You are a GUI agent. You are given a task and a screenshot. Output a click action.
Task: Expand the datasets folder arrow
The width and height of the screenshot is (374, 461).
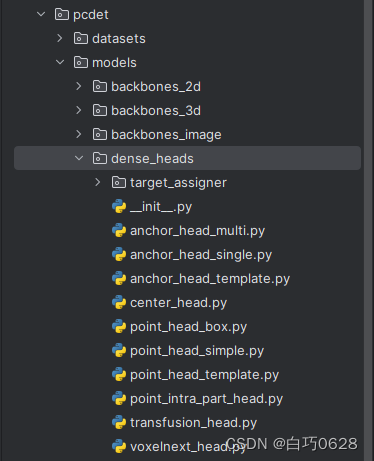(x=60, y=38)
